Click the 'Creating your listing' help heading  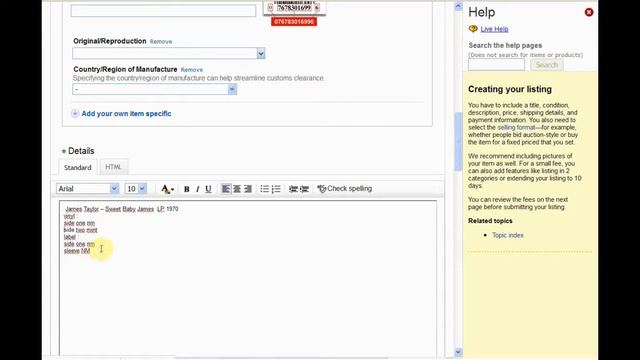pos(510,89)
